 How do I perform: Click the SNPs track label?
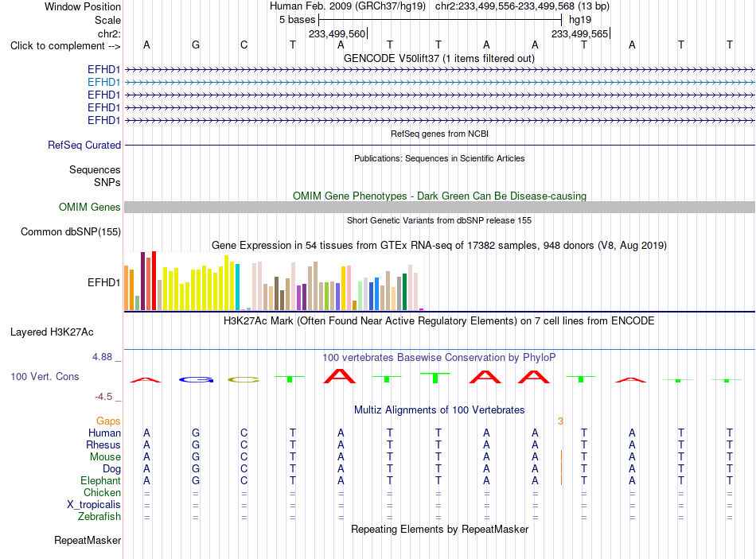click(107, 182)
